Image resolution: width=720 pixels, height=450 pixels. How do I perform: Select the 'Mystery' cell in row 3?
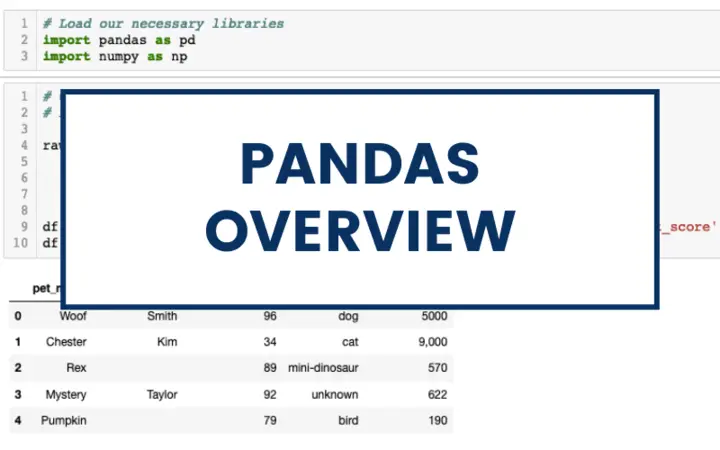66,394
